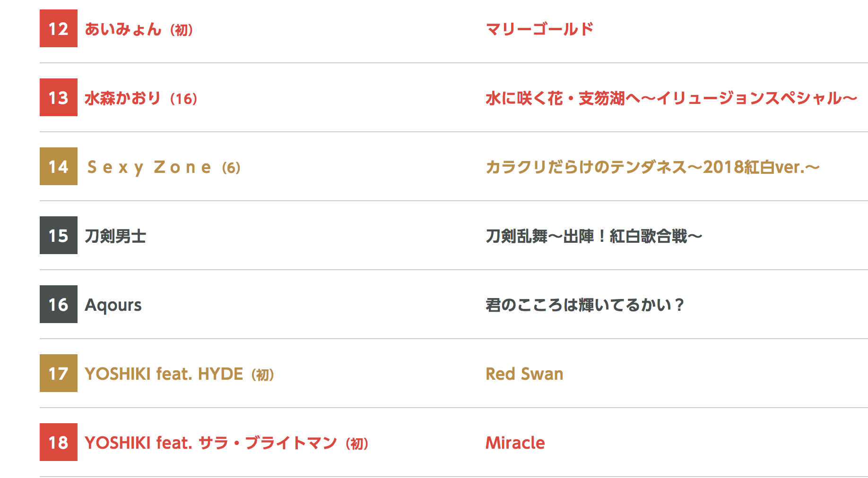Click the dark number 15 badge
This screenshot has width=868, height=478.
[x=59, y=235]
